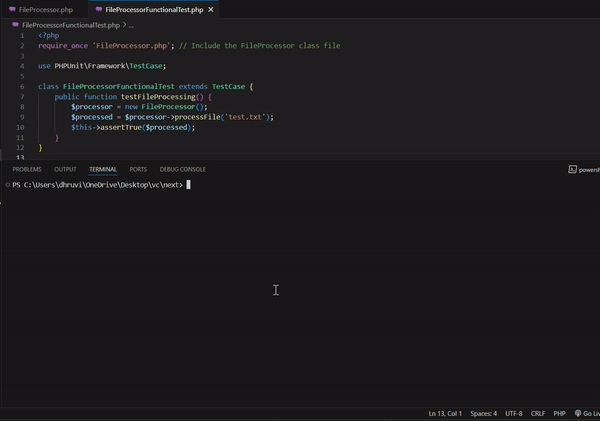Open the Problems panel tab
This screenshot has height=421, width=600.
(x=27, y=169)
